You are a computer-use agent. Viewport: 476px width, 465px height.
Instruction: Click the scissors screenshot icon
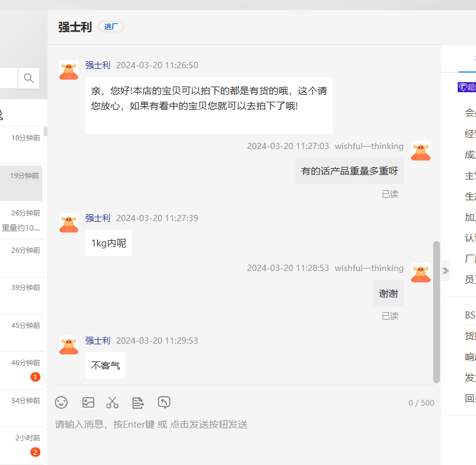pos(112,402)
